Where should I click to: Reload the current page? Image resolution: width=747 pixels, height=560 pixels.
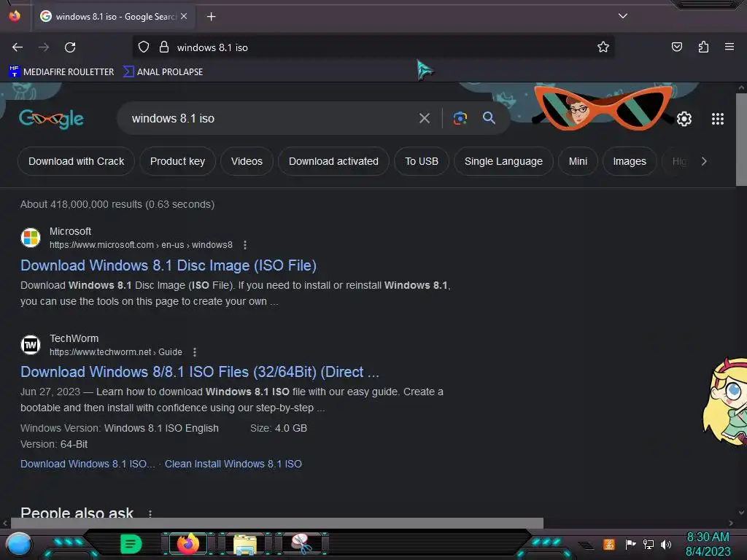point(70,47)
